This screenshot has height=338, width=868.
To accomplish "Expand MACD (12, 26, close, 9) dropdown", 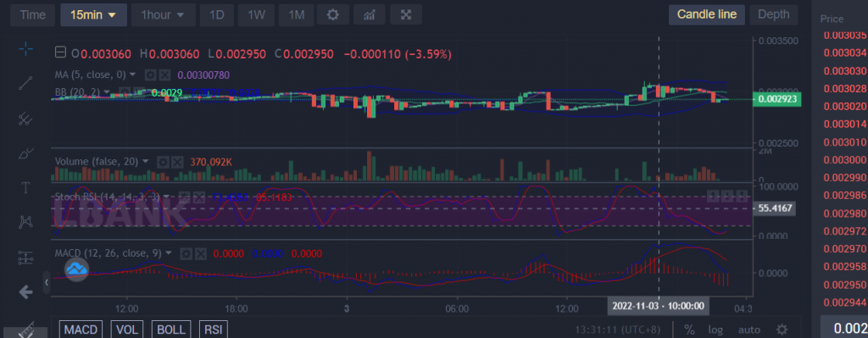I will pyautogui.click(x=169, y=252).
